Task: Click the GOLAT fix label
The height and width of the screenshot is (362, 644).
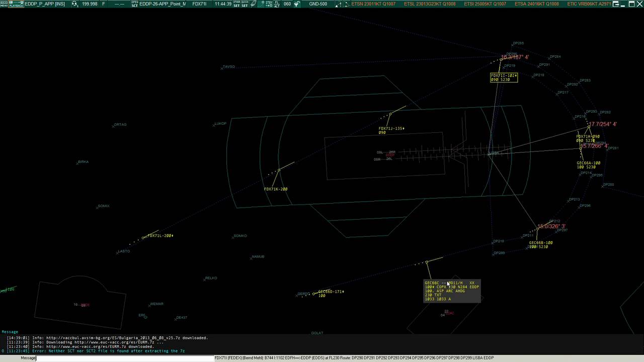Action: (x=317, y=333)
